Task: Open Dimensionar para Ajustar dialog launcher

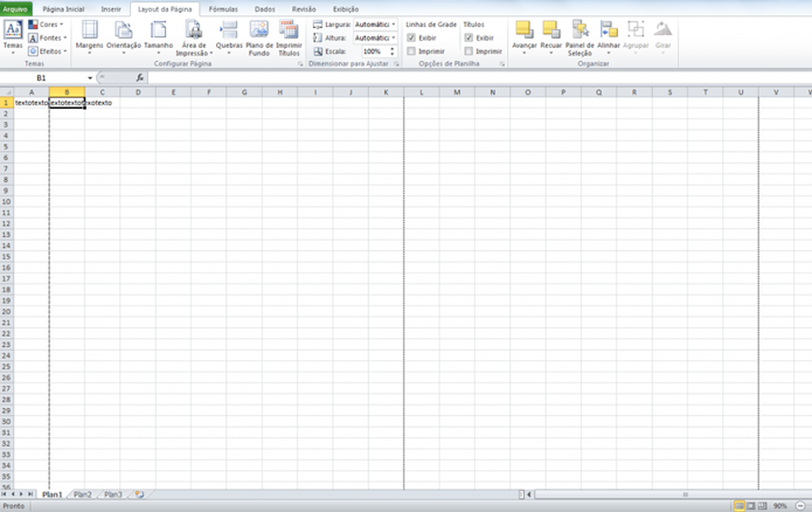Action: (x=396, y=64)
